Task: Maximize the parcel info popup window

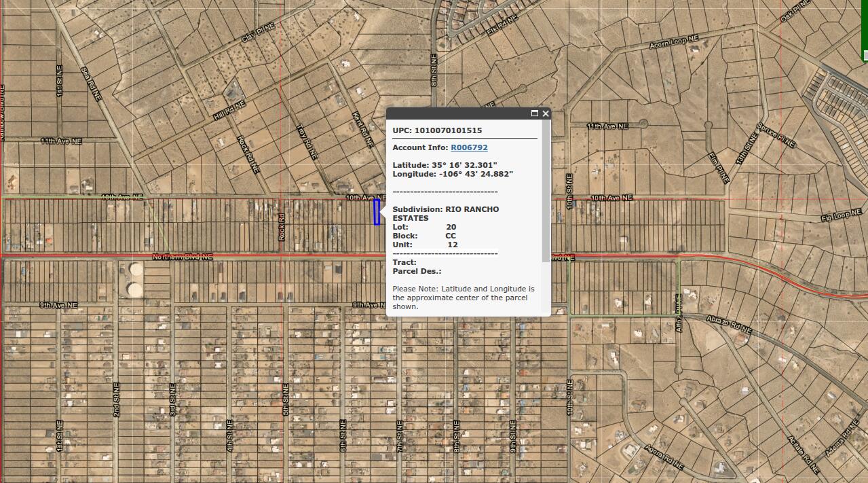Action: point(535,114)
